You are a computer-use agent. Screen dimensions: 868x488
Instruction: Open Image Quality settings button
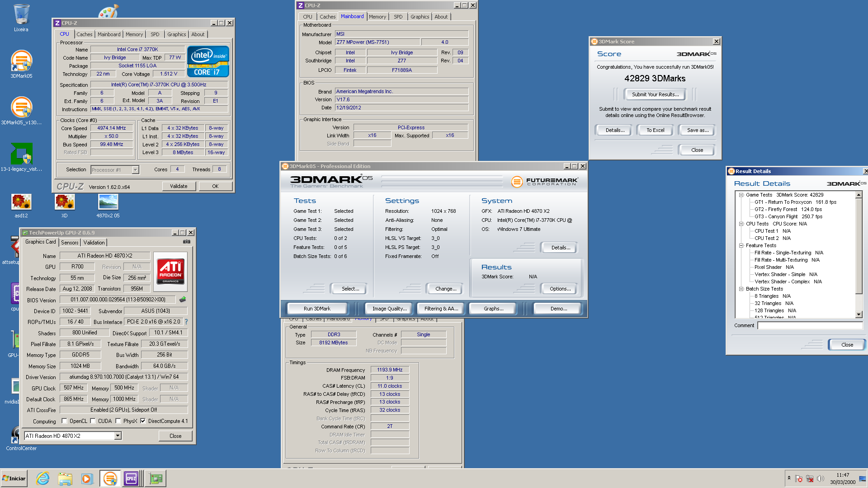(389, 309)
